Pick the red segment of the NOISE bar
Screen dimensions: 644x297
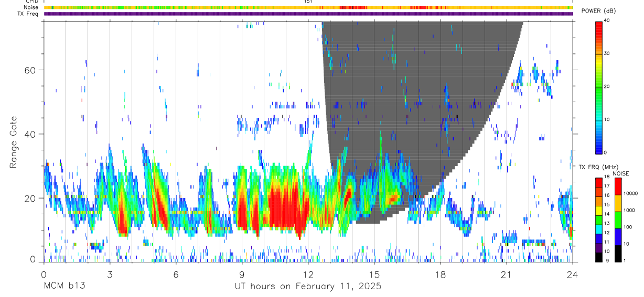pos(618,186)
